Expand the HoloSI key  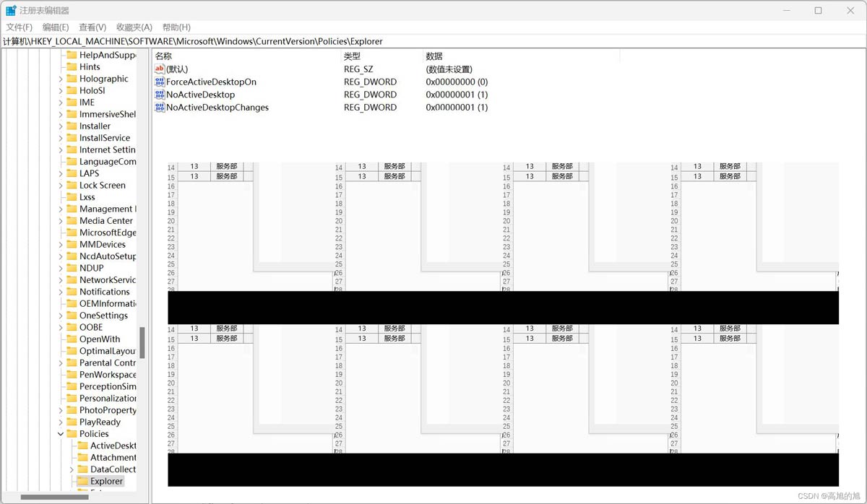(61, 91)
